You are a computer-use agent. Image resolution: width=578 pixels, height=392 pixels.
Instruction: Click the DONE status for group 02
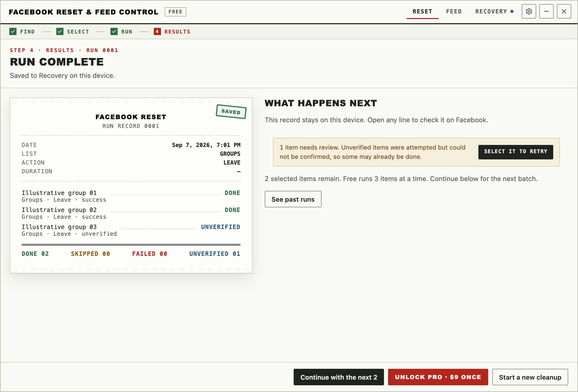232,210
